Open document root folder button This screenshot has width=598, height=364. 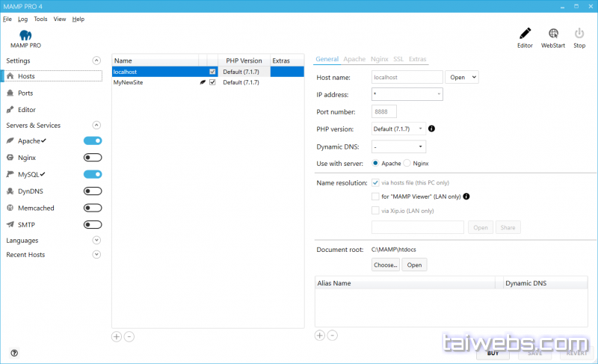pyautogui.click(x=414, y=265)
